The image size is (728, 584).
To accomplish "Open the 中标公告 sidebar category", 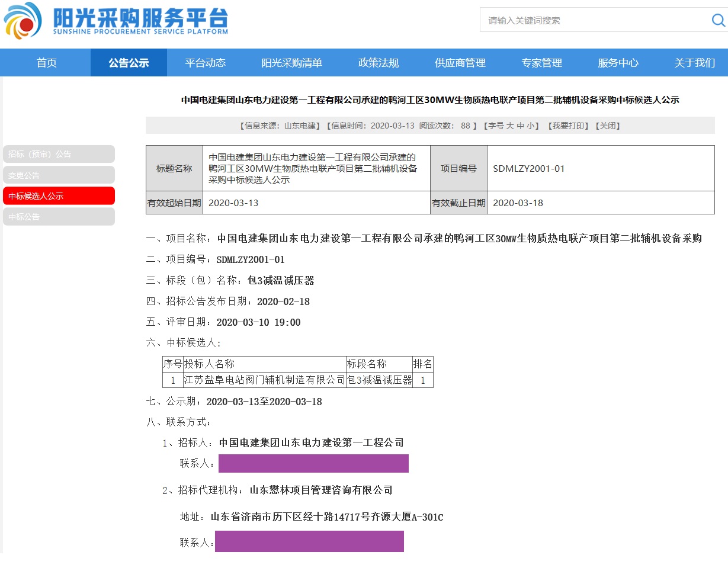I will point(59,217).
